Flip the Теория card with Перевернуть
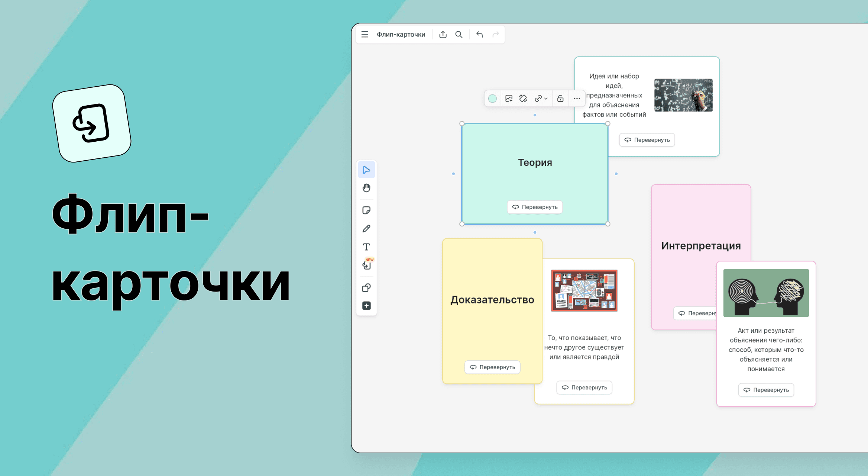This screenshot has height=476, width=868. pos(535,207)
